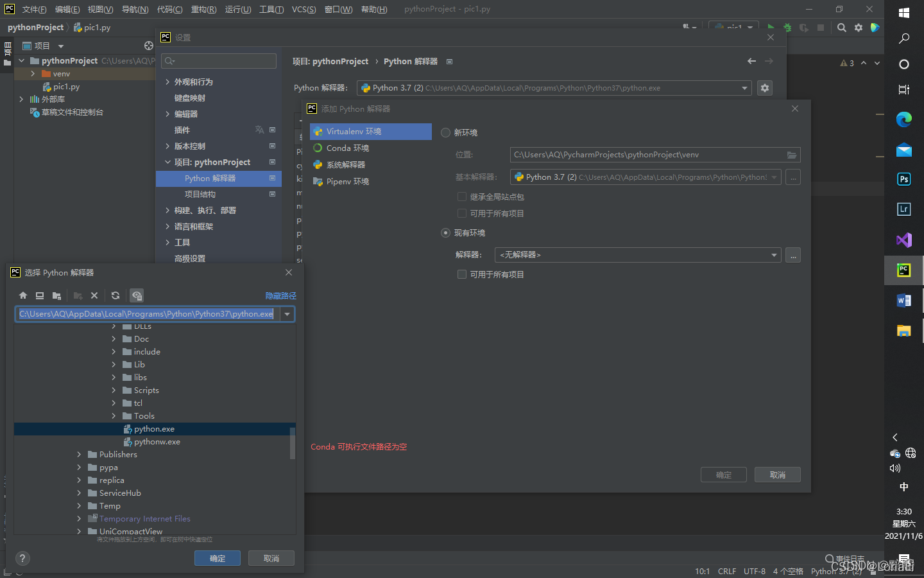
Task: Expand the Publishers folder
Action: tap(79, 455)
